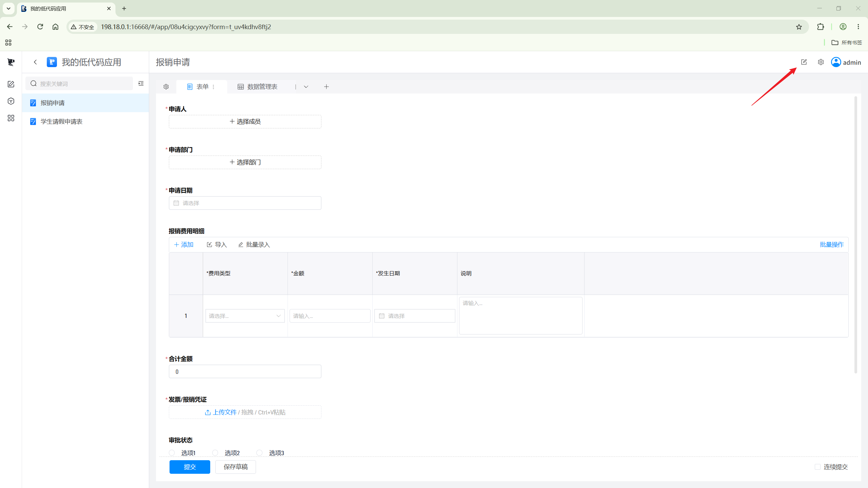This screenshot has height=488, width=868.
Task: Go back using the app title arrow
Action: tap(35, 62)
